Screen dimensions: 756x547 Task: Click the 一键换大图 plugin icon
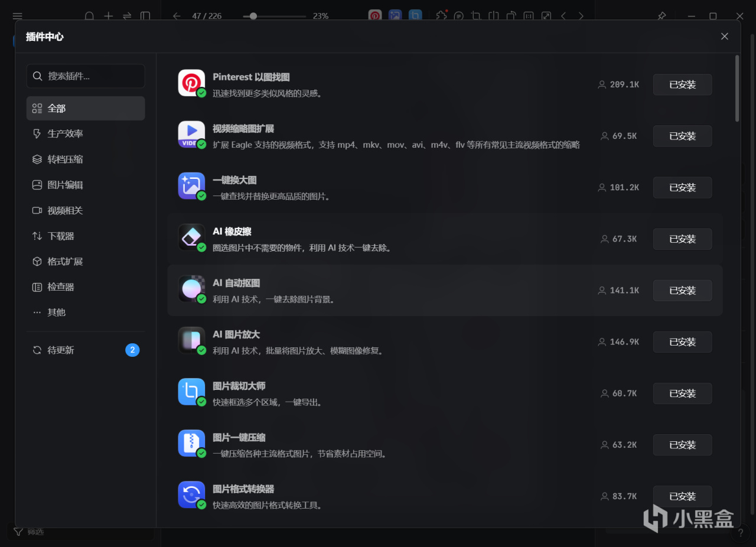pos(191,185)
